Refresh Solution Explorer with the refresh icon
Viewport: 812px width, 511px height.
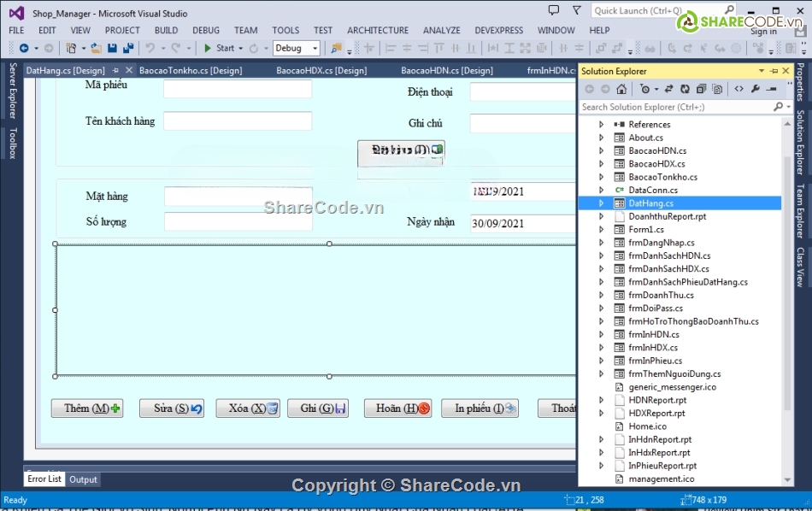coord(685,89)
